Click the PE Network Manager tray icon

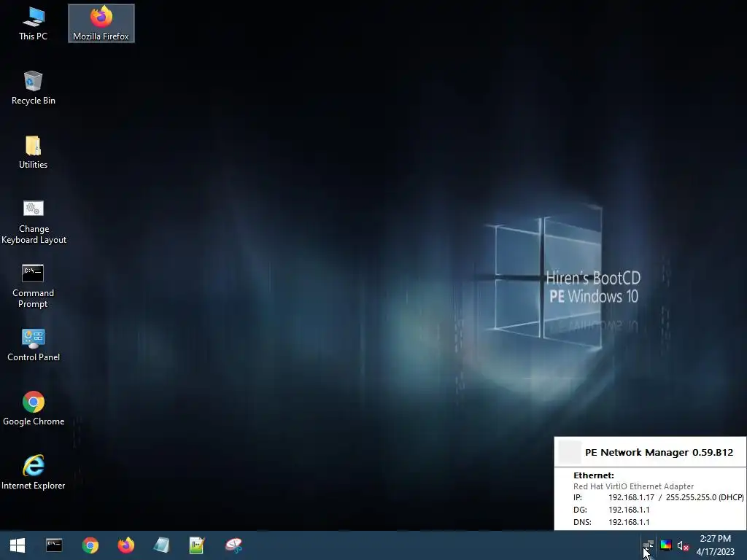(x=648, y=545)
